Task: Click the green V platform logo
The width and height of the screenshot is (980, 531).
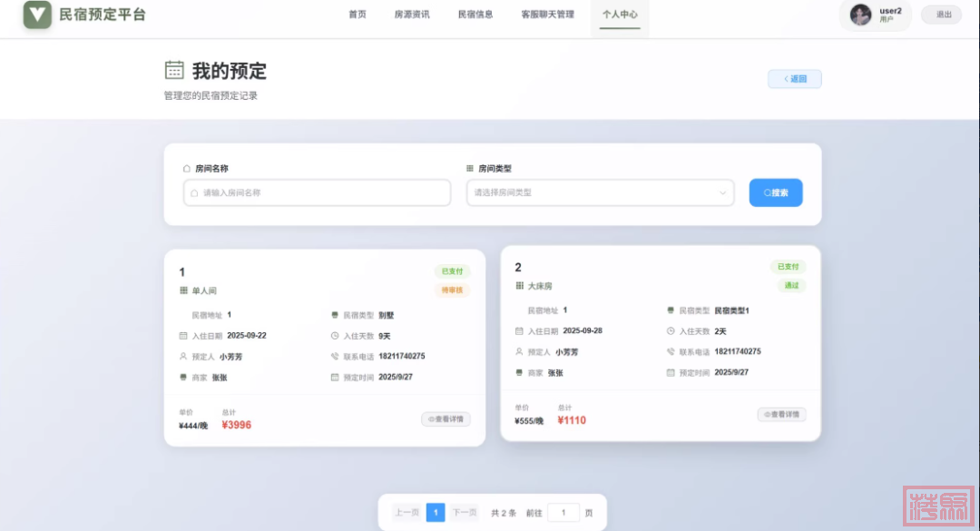Action: coord(37,15)
